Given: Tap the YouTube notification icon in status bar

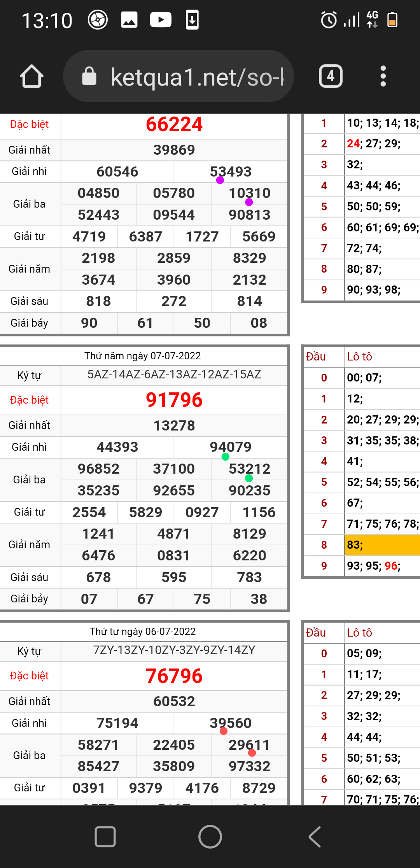Looking at the screenshot, I should point(161,20).
